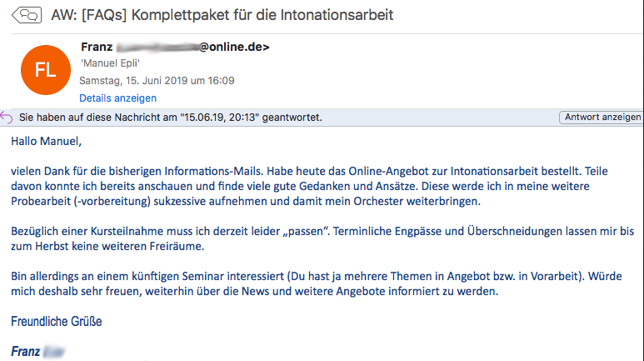This screenshot has height=361, width=644.
Task: Click the paragraph starting Bin allerdings
Action: point(317,283)
